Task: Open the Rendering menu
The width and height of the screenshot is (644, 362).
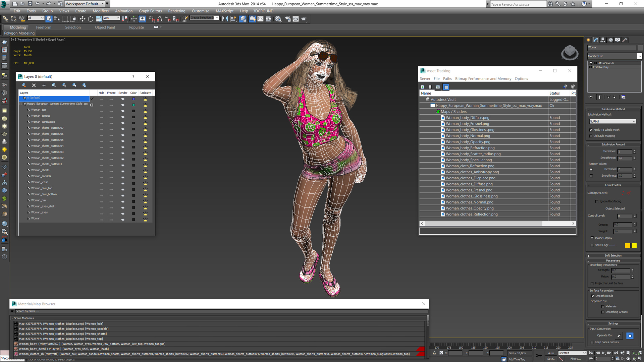Action: coord(176,11)
